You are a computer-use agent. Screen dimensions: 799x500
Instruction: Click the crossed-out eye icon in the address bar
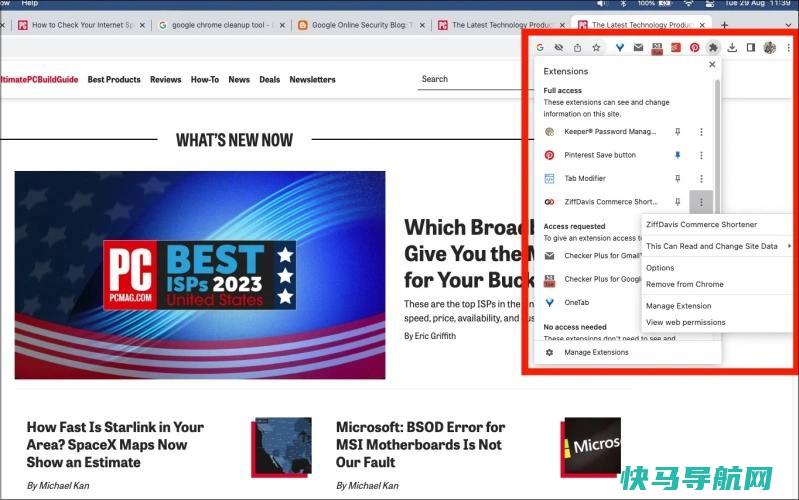[x=558, y=47]
